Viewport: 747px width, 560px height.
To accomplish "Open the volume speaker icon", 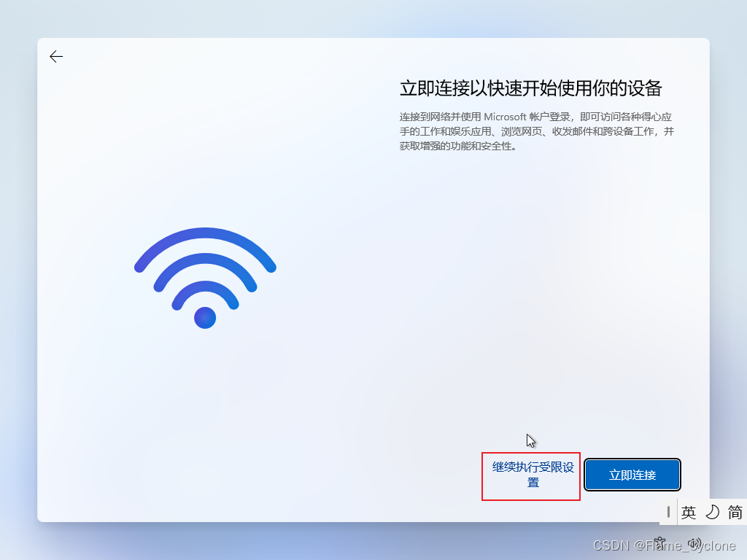I will coord(694,543).
